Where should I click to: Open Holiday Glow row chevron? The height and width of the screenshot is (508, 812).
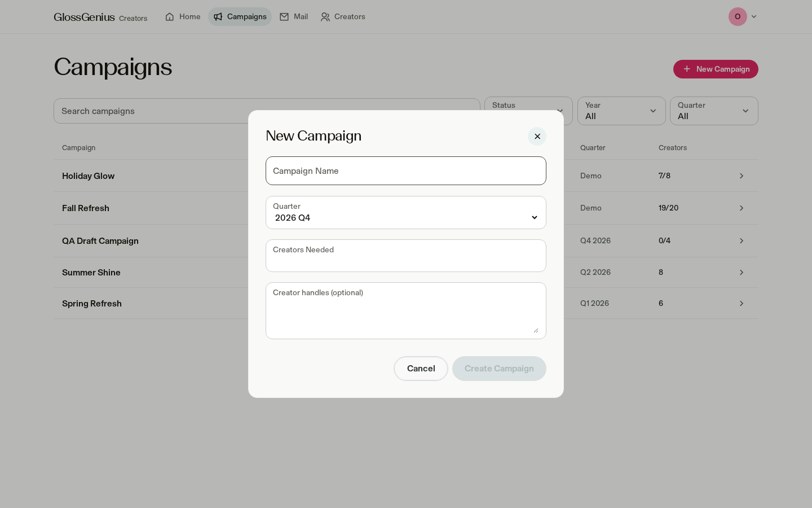coord(742,176)
